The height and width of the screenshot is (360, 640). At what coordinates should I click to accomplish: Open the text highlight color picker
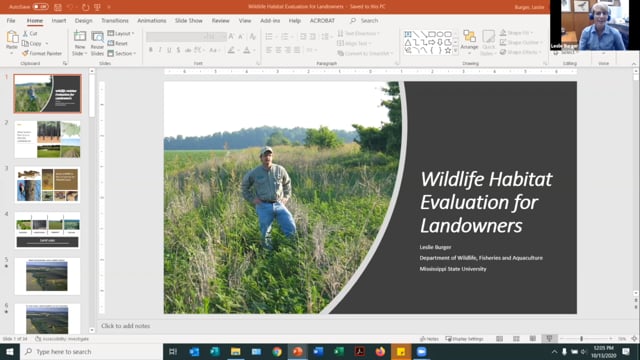(x=231, y=50)
